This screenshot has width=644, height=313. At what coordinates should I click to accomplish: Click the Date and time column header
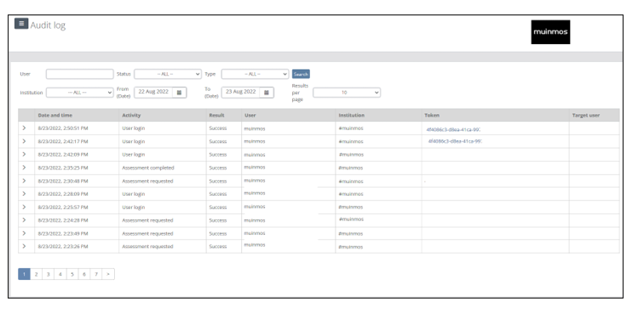tap(55, 116)
